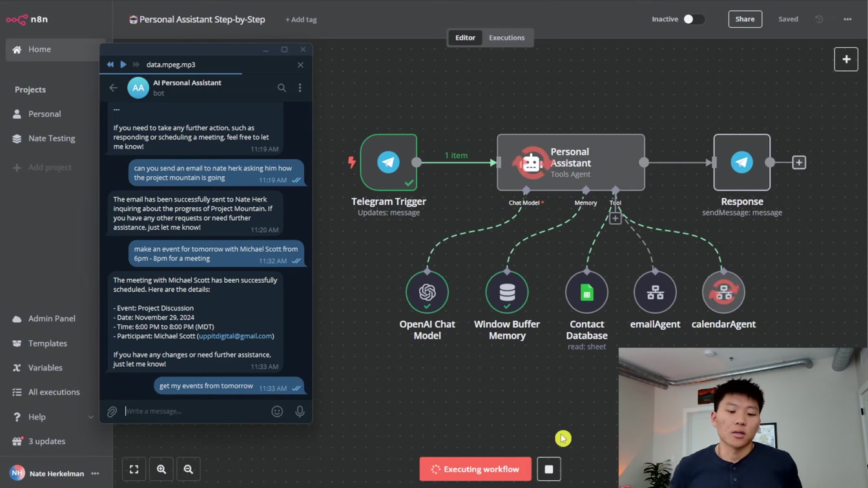Select the emailAgent node

coord(655,292)
